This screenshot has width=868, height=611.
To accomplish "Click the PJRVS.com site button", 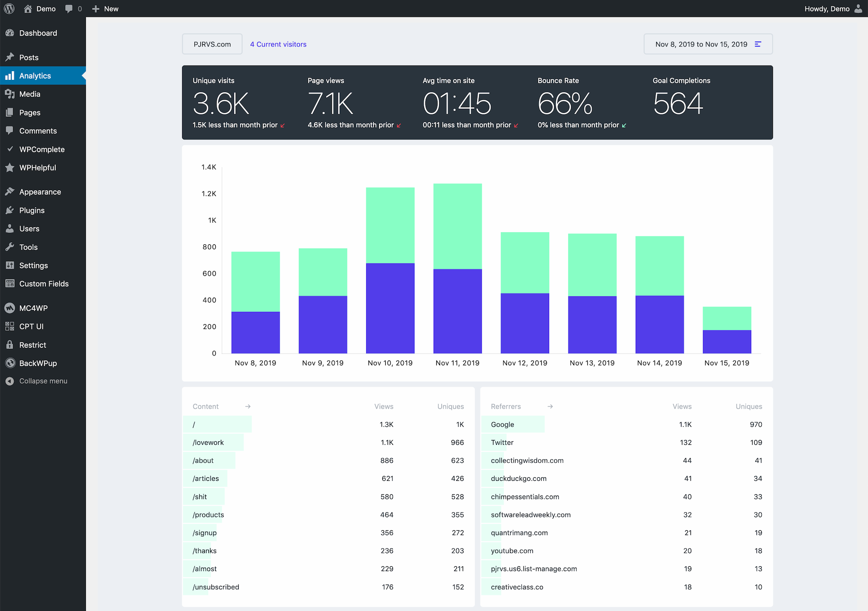I will click(x=212, y=44).
